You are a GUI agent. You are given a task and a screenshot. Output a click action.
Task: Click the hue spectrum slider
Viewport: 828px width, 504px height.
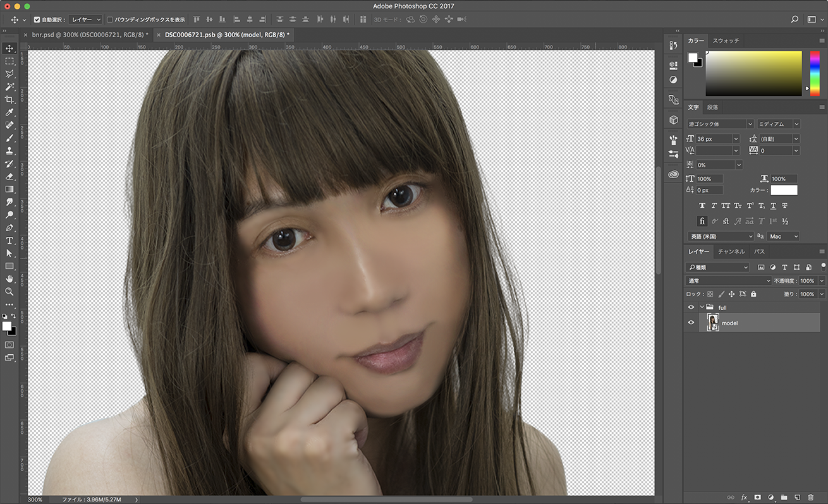point(814,73)
